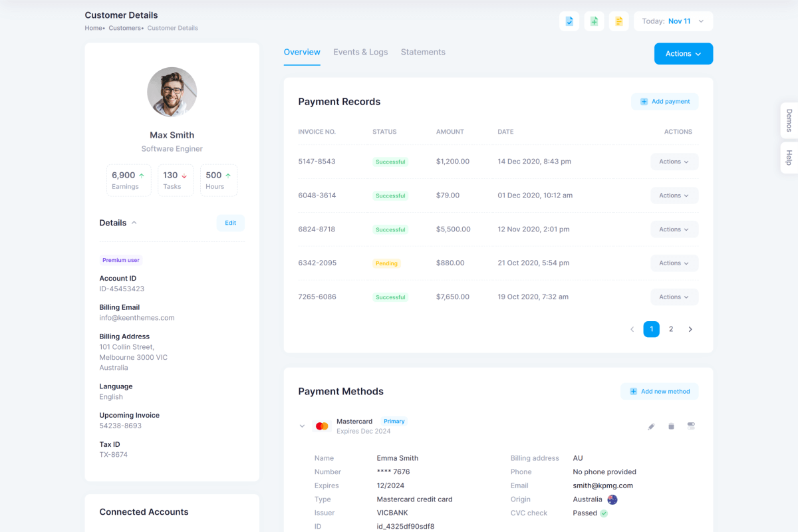The height and width of the screenshot is (532, 798).
Task: Click Max Smith's profile avatar
Action: pyautogui.click(x=172, y=92)
